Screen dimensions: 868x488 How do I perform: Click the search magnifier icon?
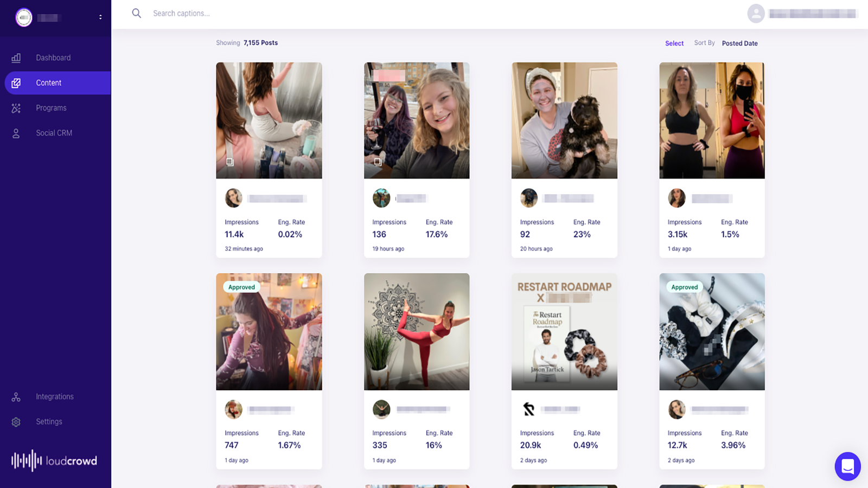click(x=137, y=13)
